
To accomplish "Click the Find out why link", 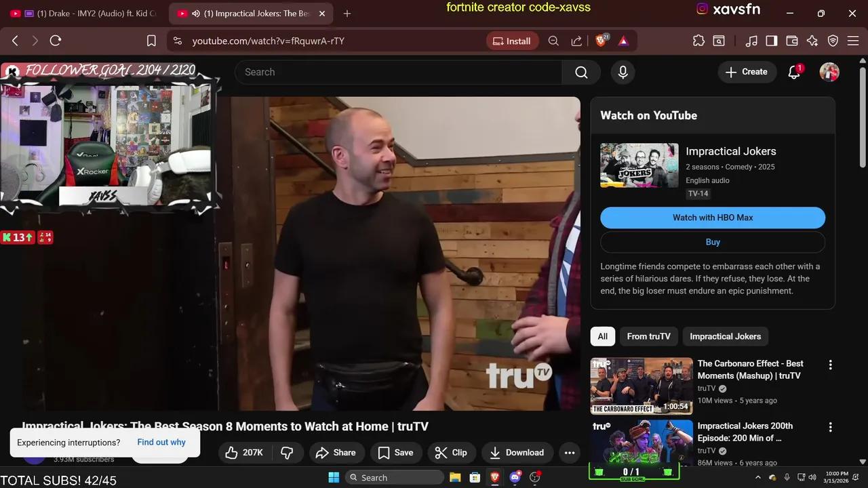I will [161, 442].
